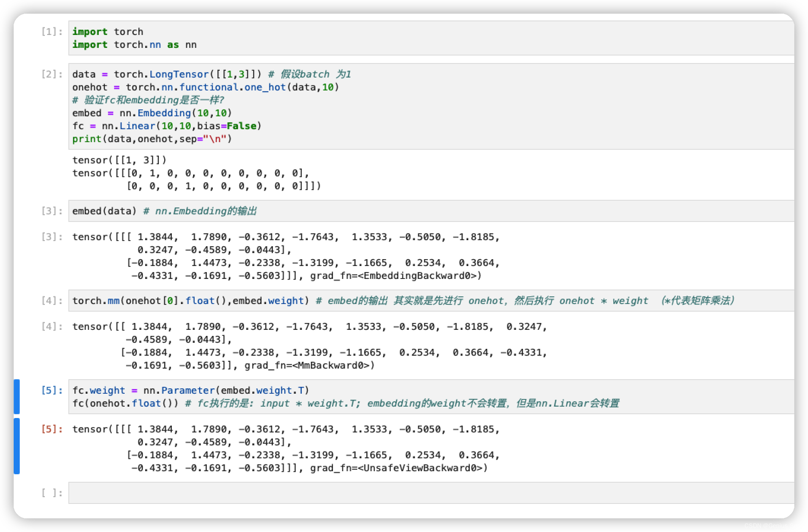808x532 pixels.
Task: Click the 'import torch.nn as nn' line
Action: pos(135,45)
